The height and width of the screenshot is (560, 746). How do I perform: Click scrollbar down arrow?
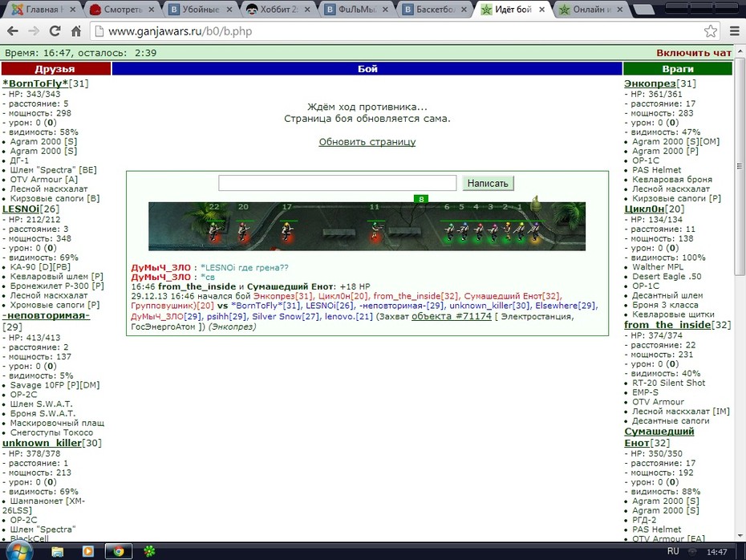740,536
